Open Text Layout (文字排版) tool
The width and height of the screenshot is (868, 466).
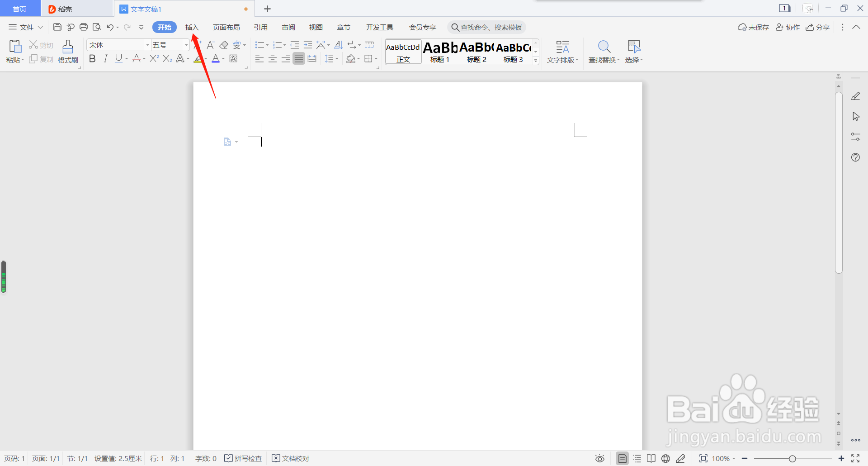562,51
